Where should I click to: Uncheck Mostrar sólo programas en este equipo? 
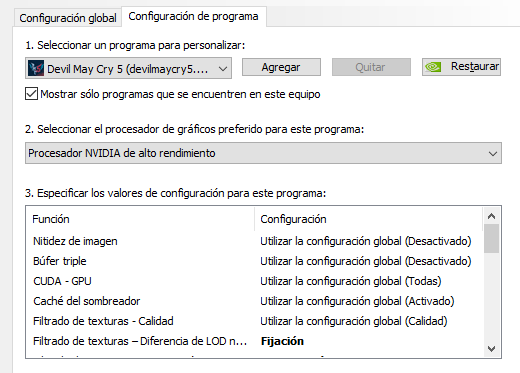pyautogui.click(x=31, y=94)
